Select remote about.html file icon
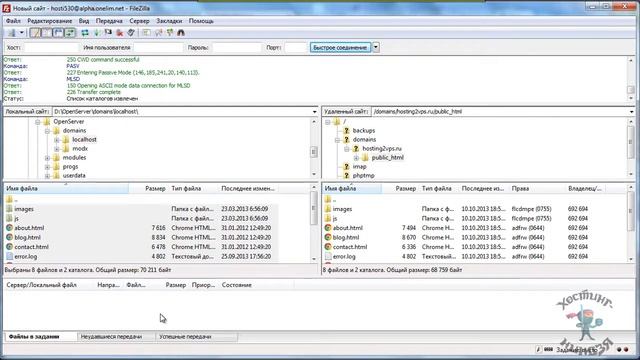Image resolution: width=640 pixels, height=360 pixels. [328, 228]
